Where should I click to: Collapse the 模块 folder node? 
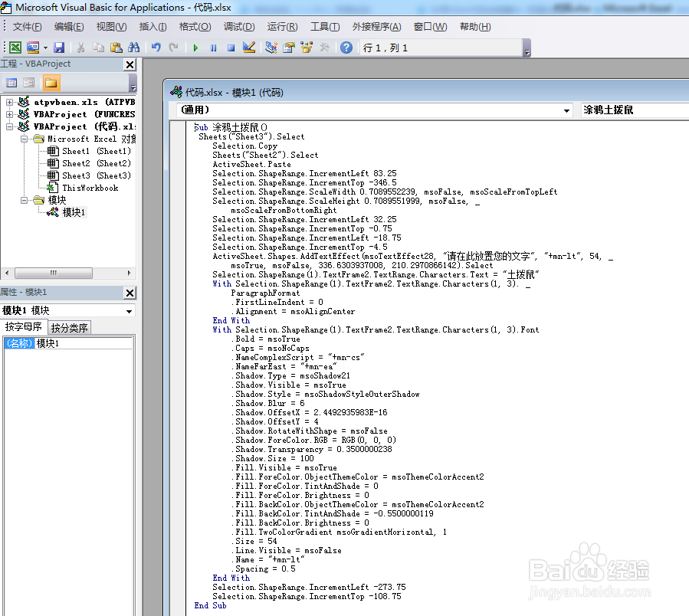(25, 201)
